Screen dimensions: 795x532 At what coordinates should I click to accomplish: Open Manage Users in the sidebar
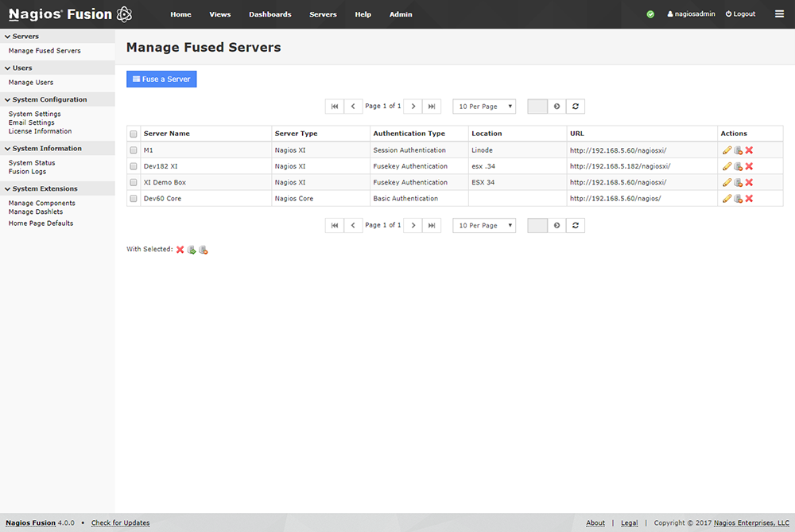point(31,82)
